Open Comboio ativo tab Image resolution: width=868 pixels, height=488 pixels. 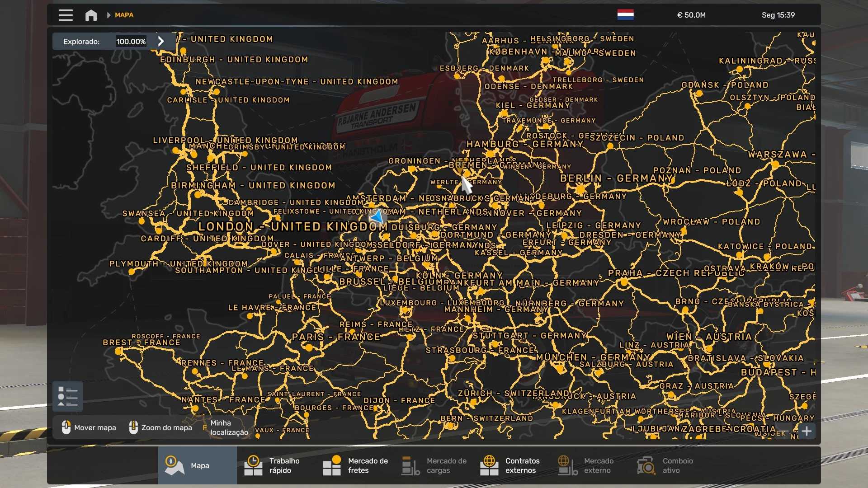669,465
